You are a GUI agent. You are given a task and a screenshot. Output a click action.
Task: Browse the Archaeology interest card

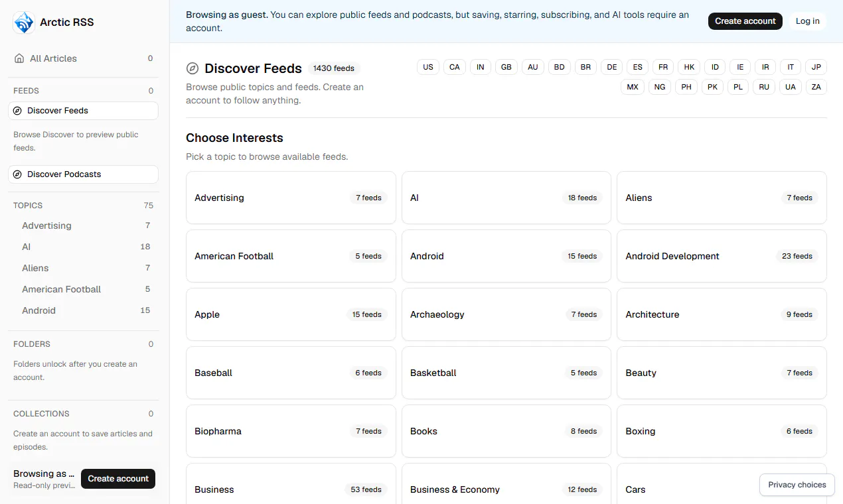506,314
